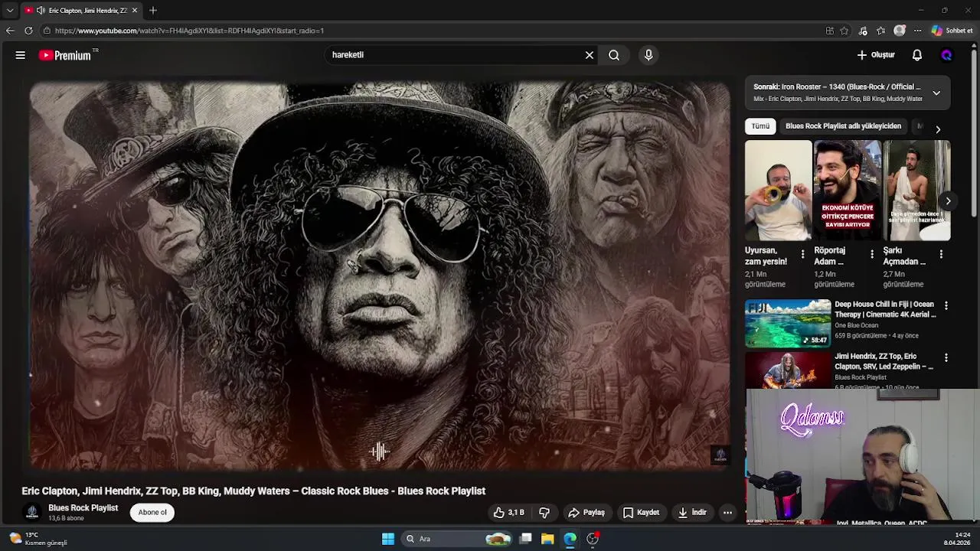Open the browser profile avatar
The image size is (980, 551).
pos(900,31)
